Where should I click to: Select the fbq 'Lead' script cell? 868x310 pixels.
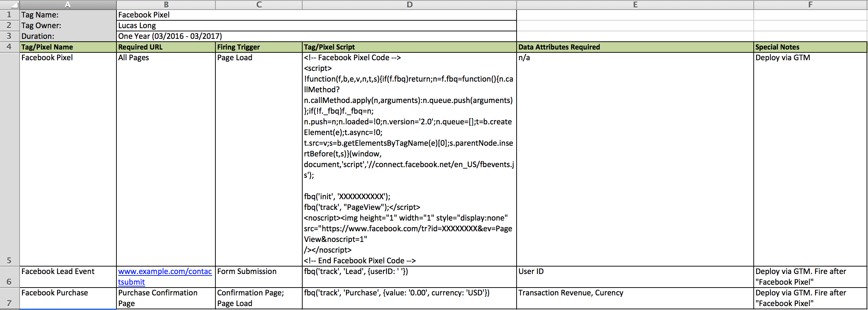(x=409, y=277)
